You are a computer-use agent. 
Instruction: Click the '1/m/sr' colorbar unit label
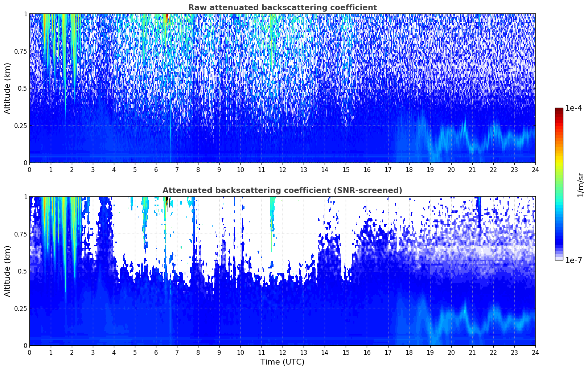click(580, 185)
